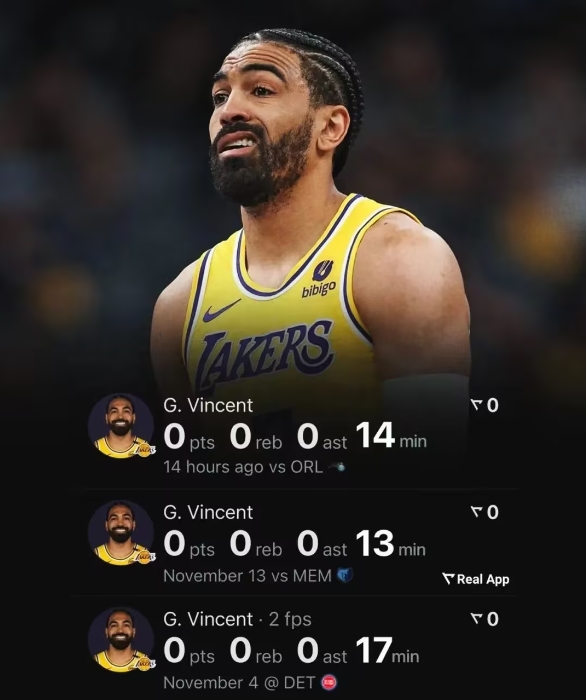Click the Orlando Magic team logo
Image resolution: width=586 pixels, height=700 pixels.
337,467
